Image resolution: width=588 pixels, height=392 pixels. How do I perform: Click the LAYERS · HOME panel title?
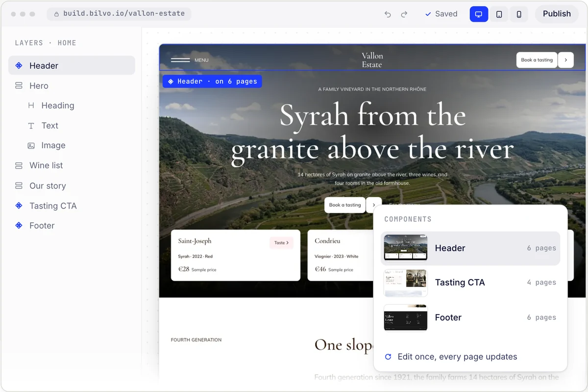pos(46,43)
